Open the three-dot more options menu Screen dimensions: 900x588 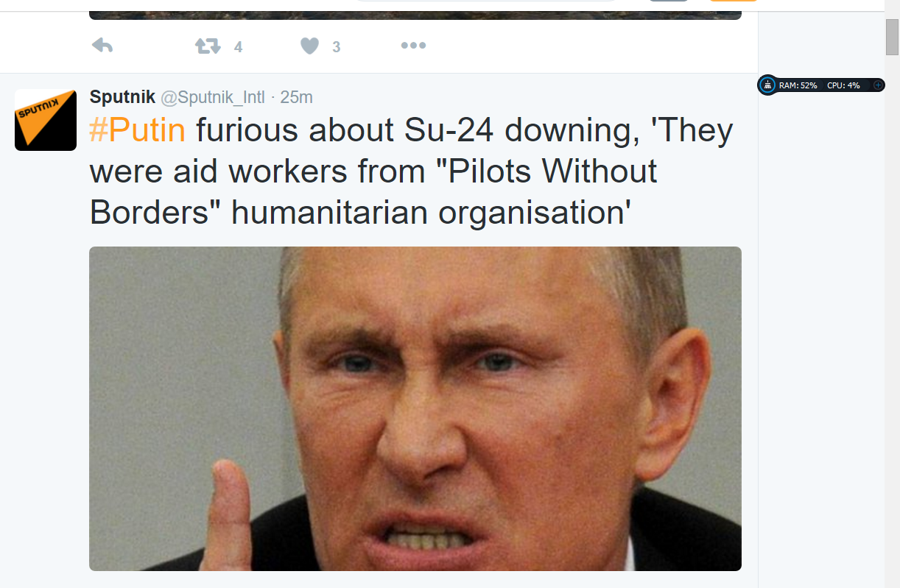click(x=413, y=46)
